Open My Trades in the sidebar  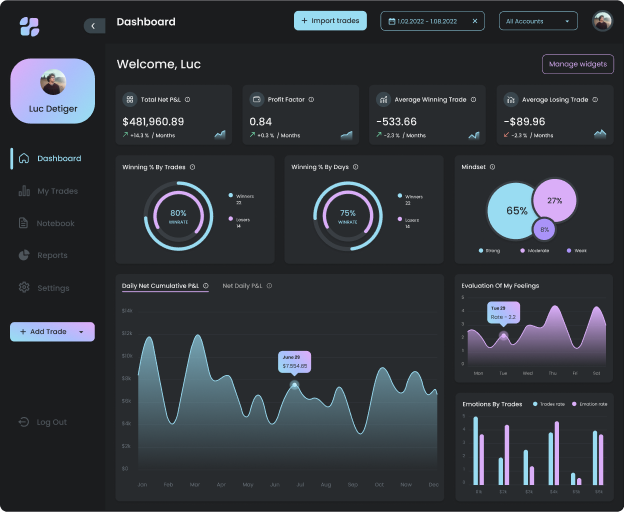click(x=56, y=191)
